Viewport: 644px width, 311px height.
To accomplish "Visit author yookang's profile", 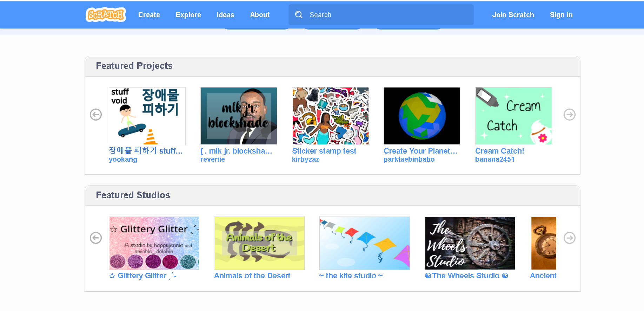I will [x=123, y=160].
